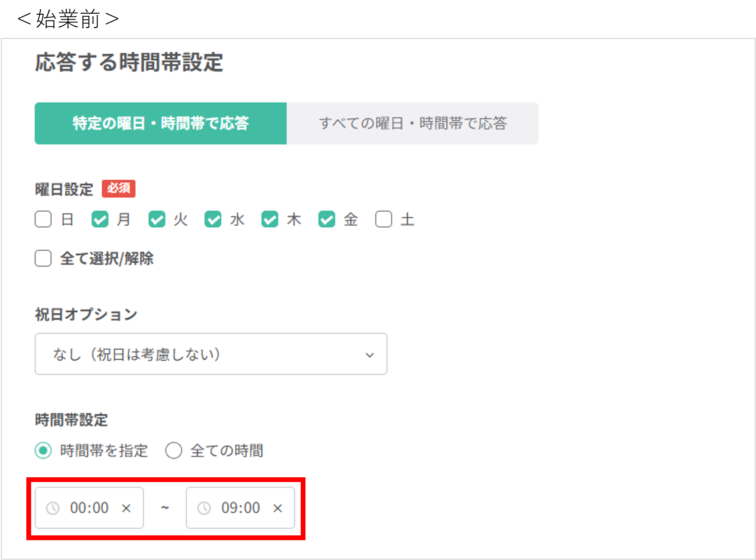Click the clock icon in end time field
This screenshot has width=756, height=560.
[x=204, y=508]
